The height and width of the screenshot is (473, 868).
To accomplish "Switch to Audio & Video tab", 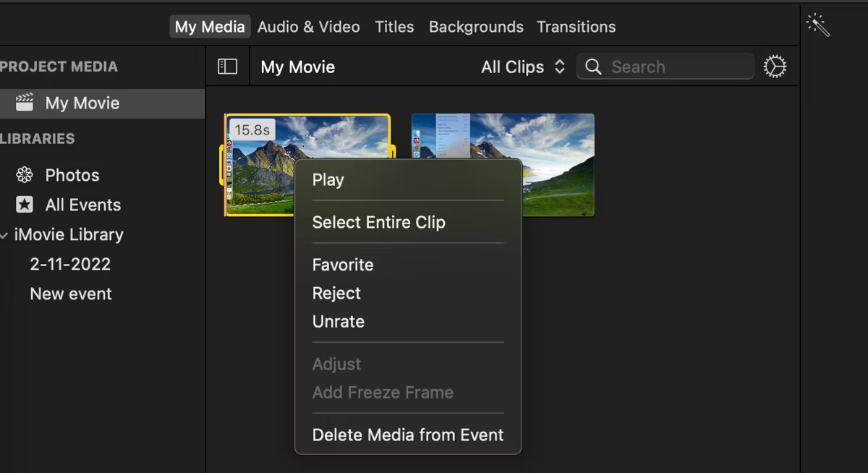I will click(309, 27).
